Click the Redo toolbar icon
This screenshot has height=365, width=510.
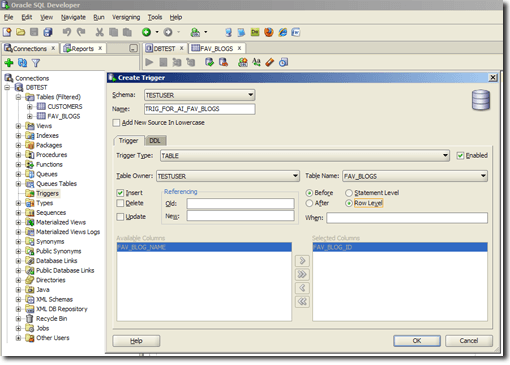pyautogui.click(x=81, y=32)
